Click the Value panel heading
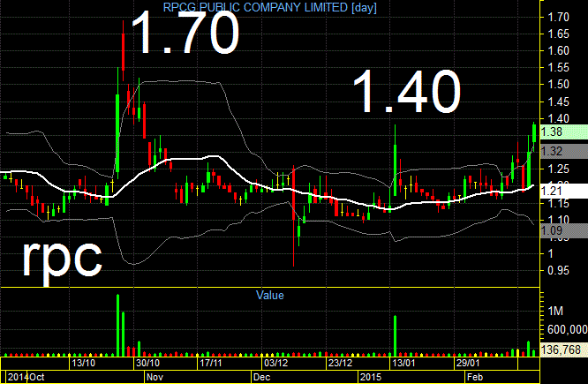Image resolution: width=588 pixels, height=391 pixels. pos(269,296)
